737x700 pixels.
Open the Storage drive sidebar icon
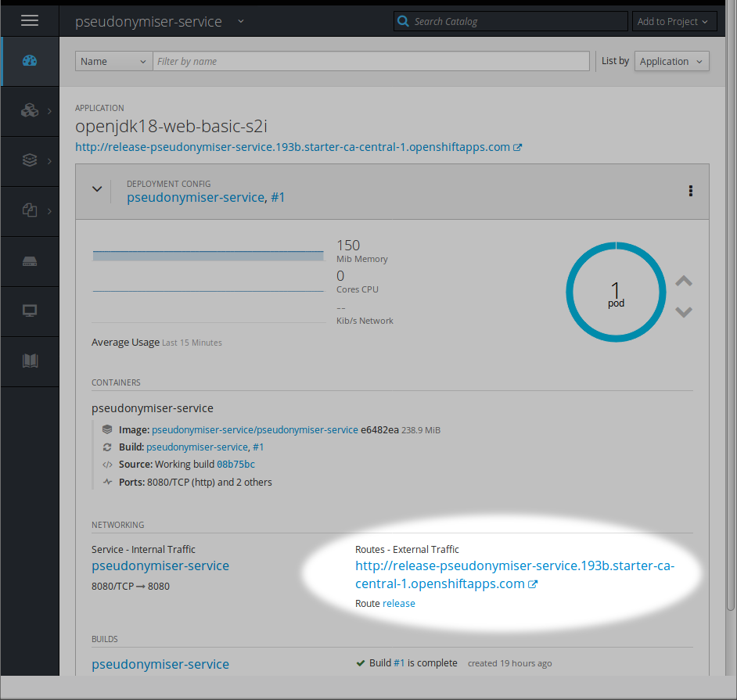pyautogui.click(x=30, y=261)
